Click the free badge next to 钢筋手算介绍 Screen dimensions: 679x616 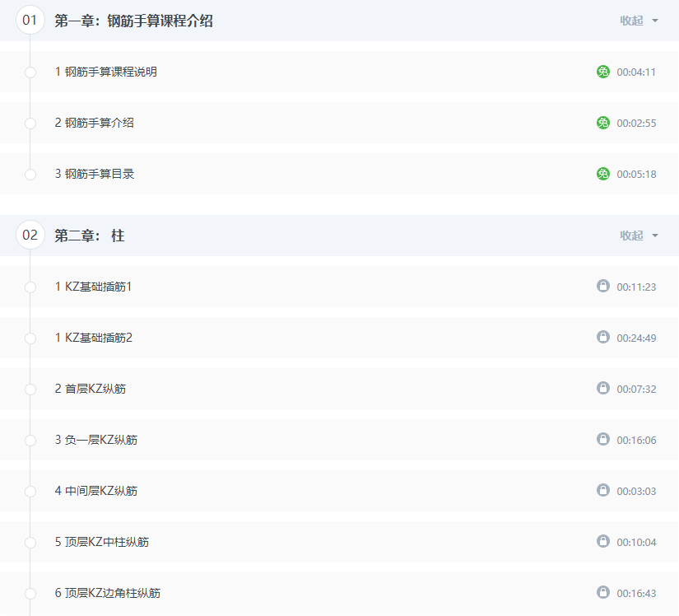coord(603,123)
